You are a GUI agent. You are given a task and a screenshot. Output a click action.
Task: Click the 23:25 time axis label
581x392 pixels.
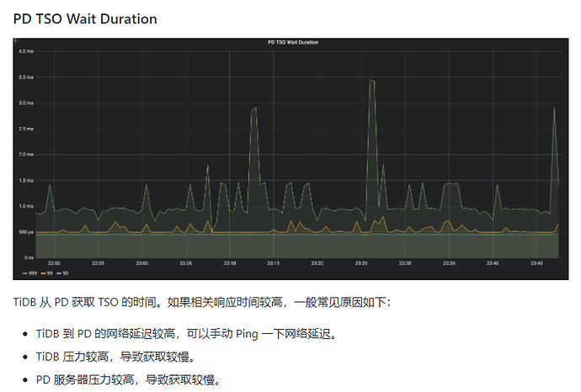coord(361,263)
